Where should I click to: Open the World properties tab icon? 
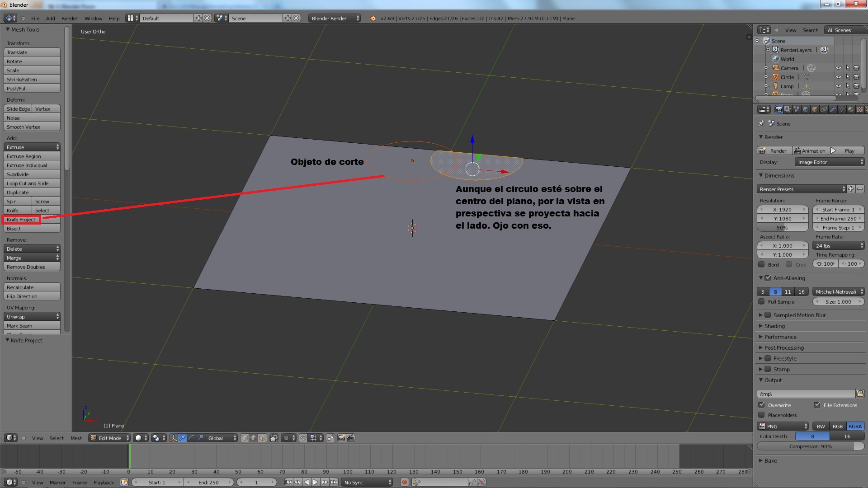pos(806,109)
